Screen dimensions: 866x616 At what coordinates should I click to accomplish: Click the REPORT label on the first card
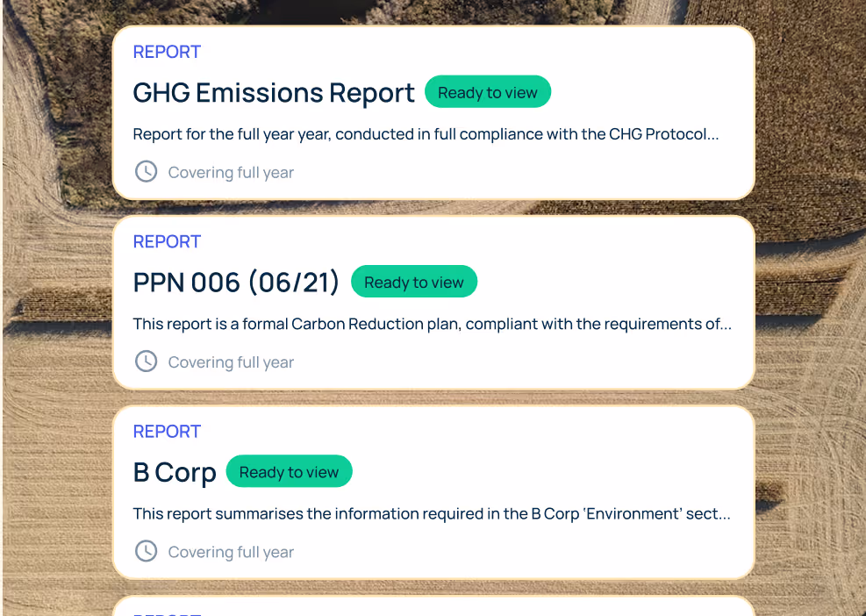coord(167,52)
